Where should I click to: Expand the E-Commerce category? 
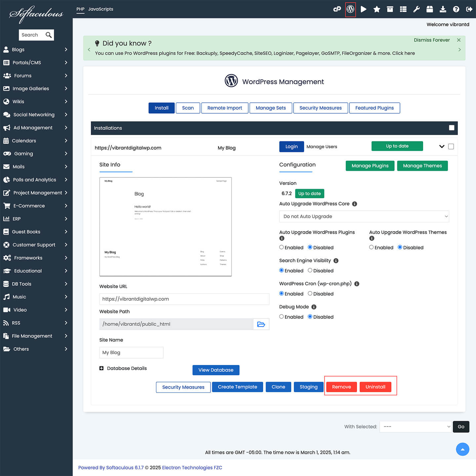tap(66, 206)
